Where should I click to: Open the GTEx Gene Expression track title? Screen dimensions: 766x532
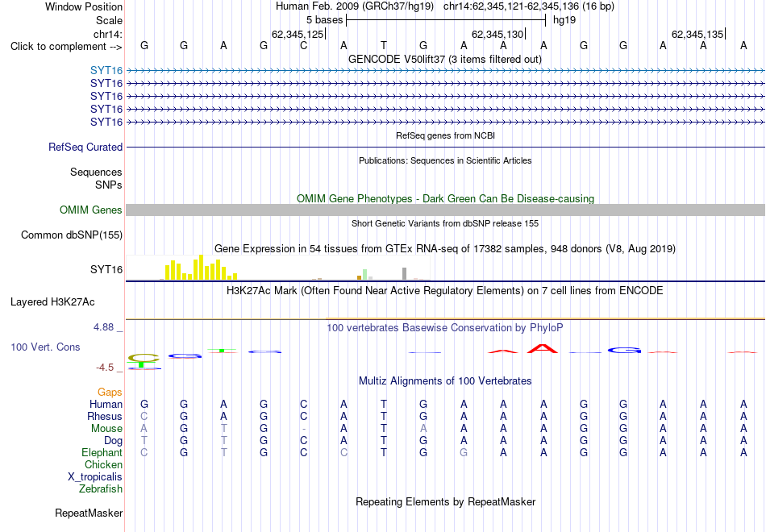coord(445,248)
